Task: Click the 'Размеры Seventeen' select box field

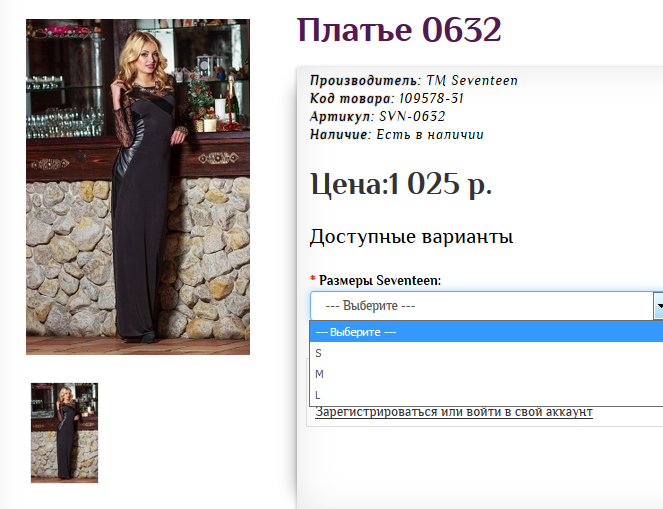Action: (480, 306)
